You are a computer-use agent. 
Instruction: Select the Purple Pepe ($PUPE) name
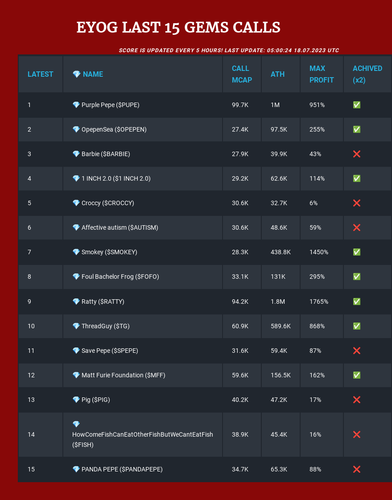click(110, 105)
